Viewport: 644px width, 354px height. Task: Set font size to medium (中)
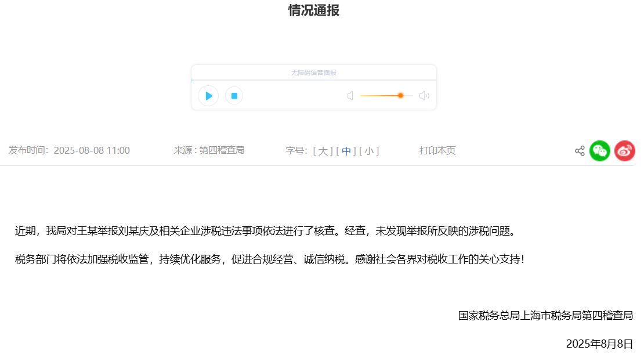(346, 151)
